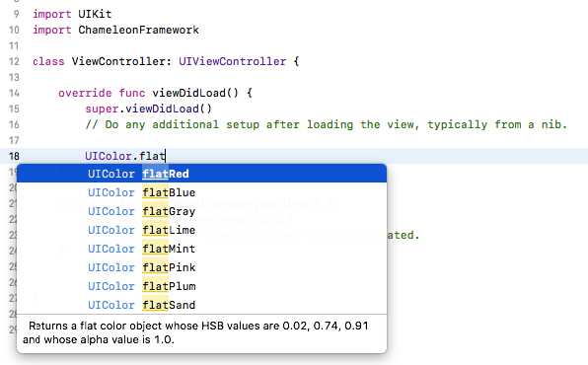This screenshot has width=588, height=365.
Task: Choose the flatMint suggestion
Action: point(201,249)
